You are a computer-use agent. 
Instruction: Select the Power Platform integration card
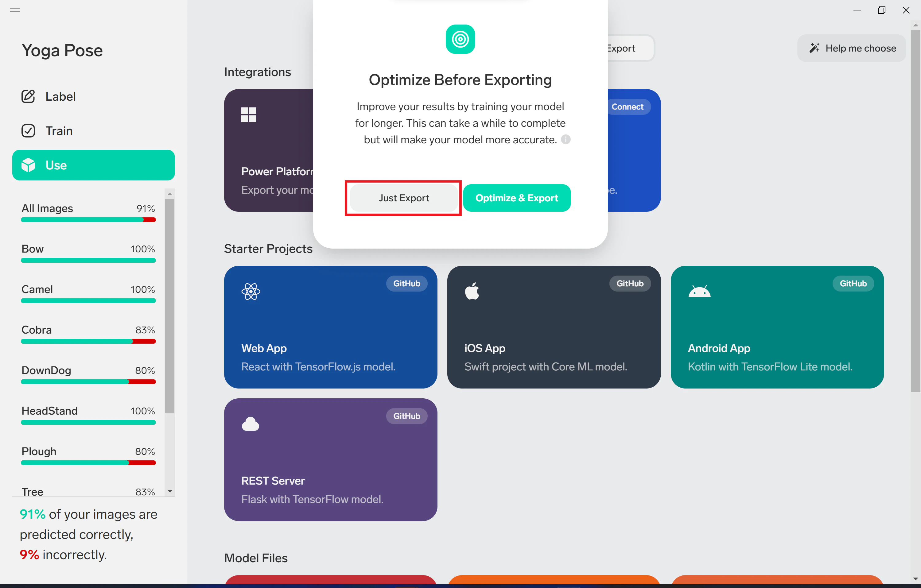[269, 150]
